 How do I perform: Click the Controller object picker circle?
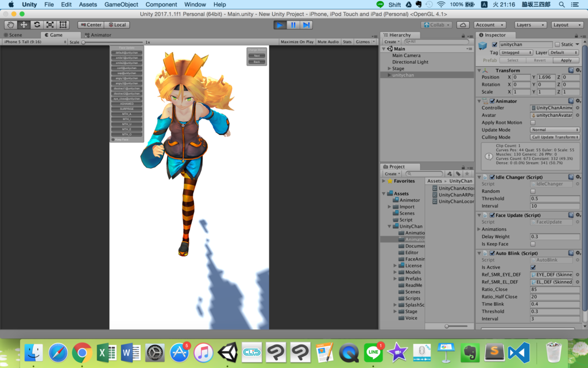(578, 108)
